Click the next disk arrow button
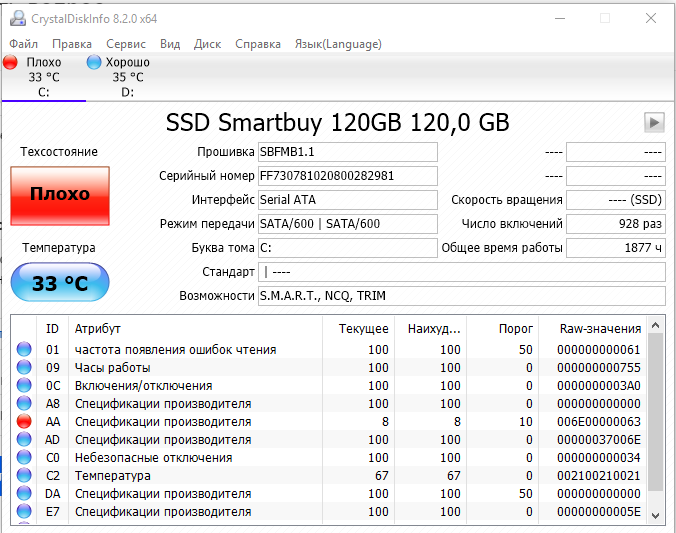The height and width of the screenshot is (533, 676). [654, 122]
